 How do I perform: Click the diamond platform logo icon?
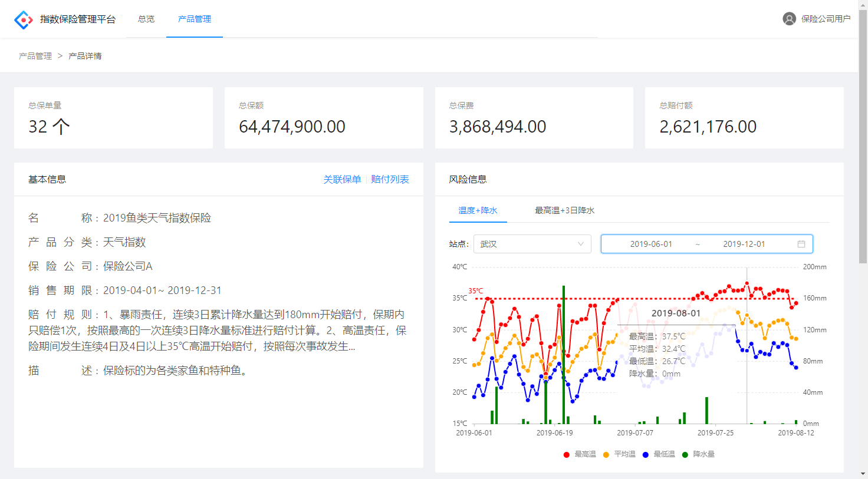[x=23, y=18]
